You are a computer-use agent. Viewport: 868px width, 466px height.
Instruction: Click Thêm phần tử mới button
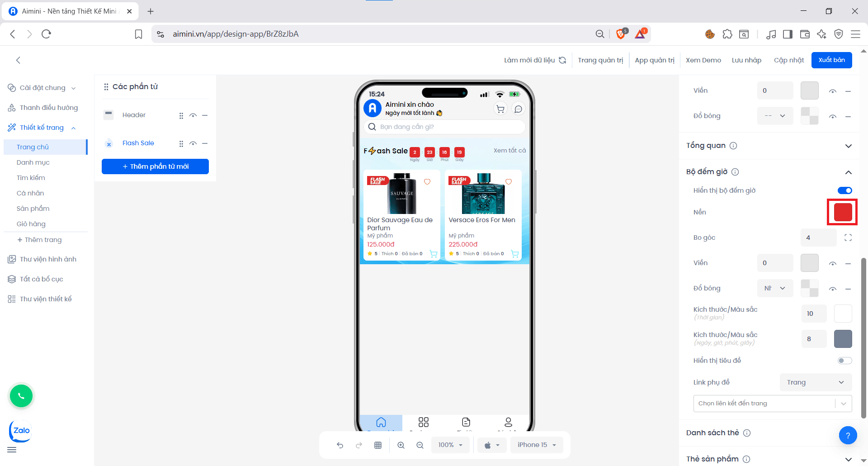[x=155, y=166]
